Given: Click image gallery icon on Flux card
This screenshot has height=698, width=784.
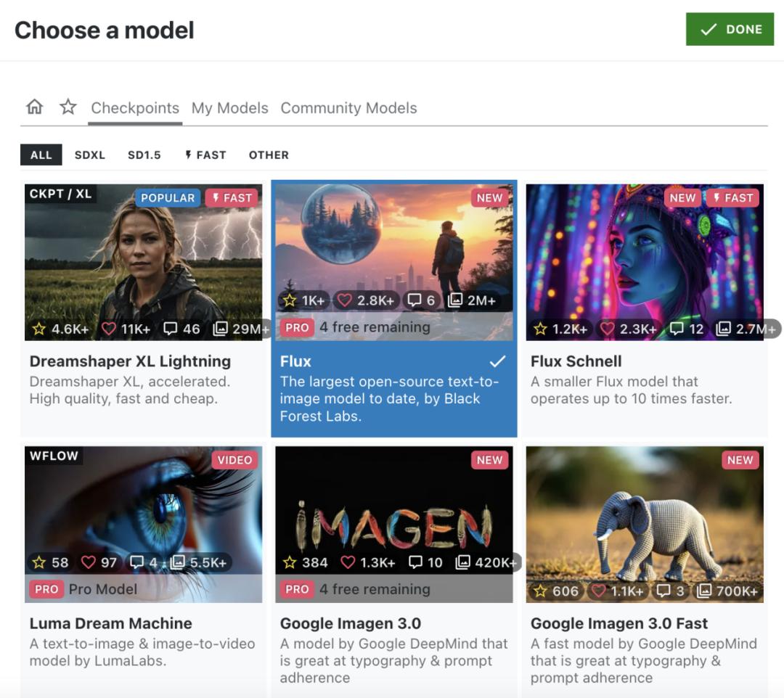Looking at the screenshot, I should [x=455, y=300].
